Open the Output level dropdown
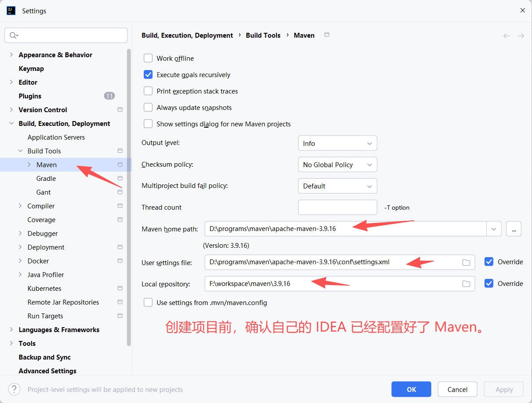 pos(338,143)
